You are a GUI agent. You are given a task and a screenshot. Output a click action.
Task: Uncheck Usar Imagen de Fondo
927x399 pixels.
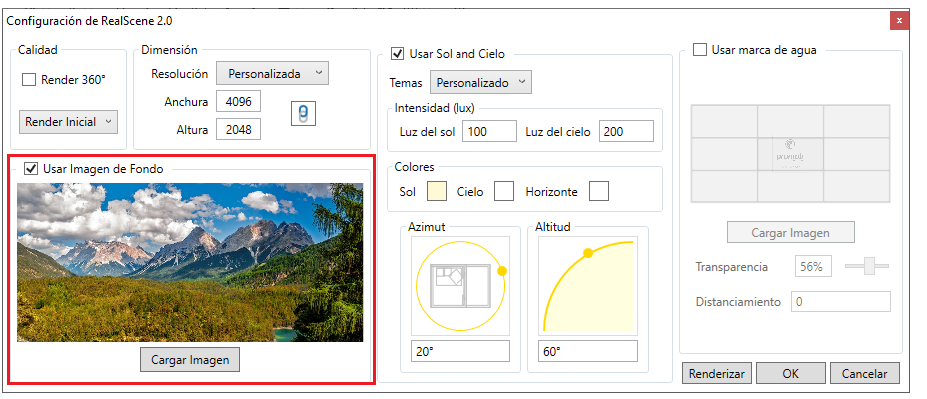(x=30, y=169)
